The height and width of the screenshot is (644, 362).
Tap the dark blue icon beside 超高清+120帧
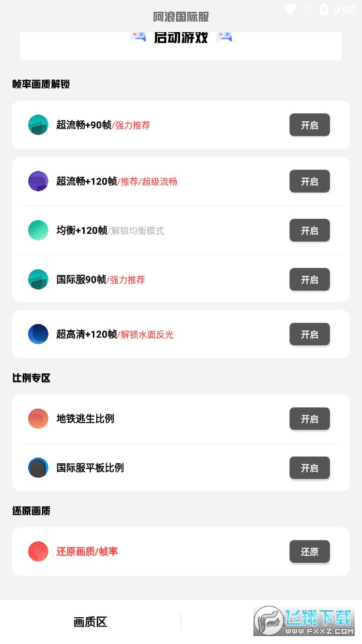[x=38, y=334]
